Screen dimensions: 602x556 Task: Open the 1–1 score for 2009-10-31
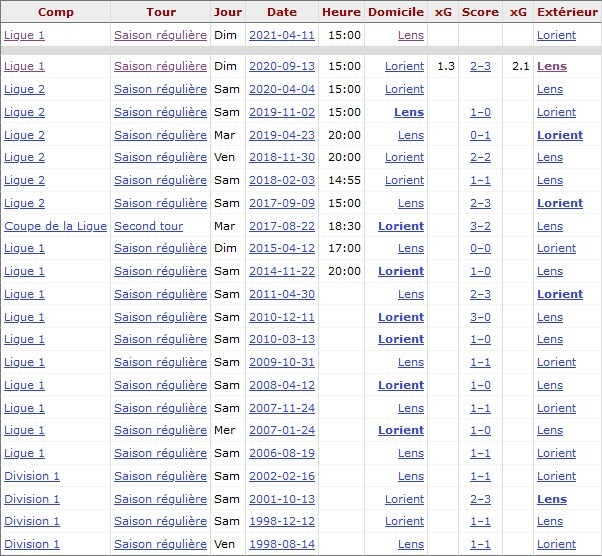pyautogui.click(x=480, y=362)
